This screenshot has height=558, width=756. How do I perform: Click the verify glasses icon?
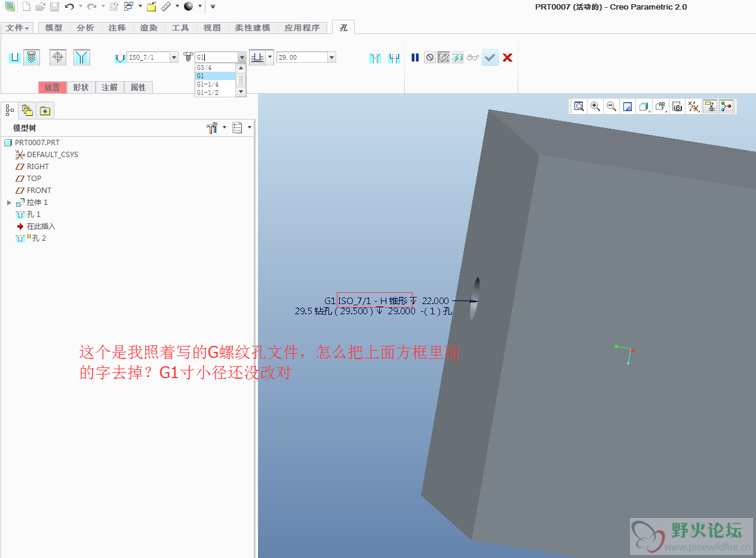point(473,57)
